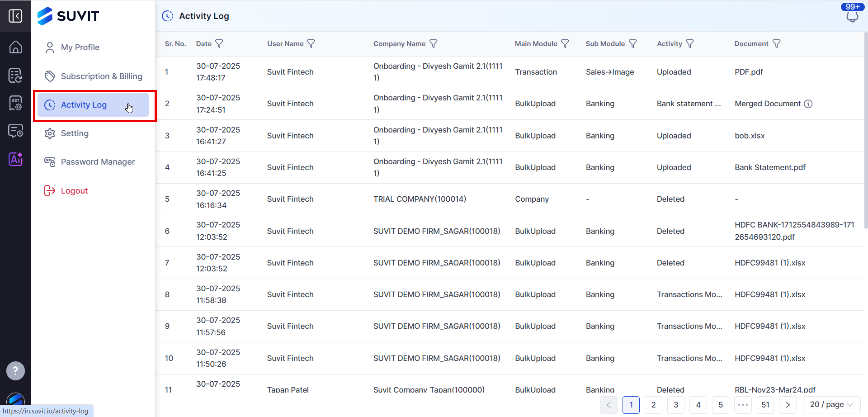Click previous page arrow
This screenshot has width=868, height=417.
(609, 405)
